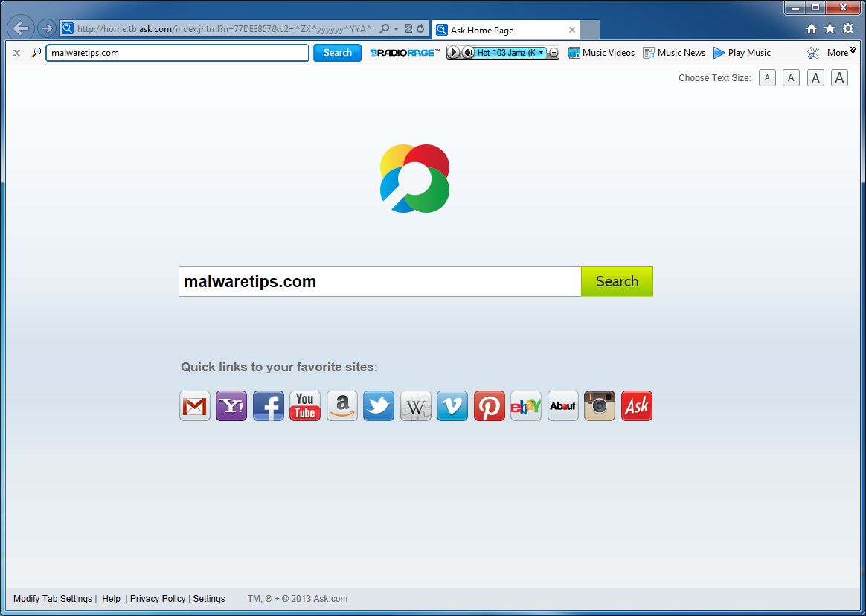Open the eBay quick link

[x=526, y=406]
